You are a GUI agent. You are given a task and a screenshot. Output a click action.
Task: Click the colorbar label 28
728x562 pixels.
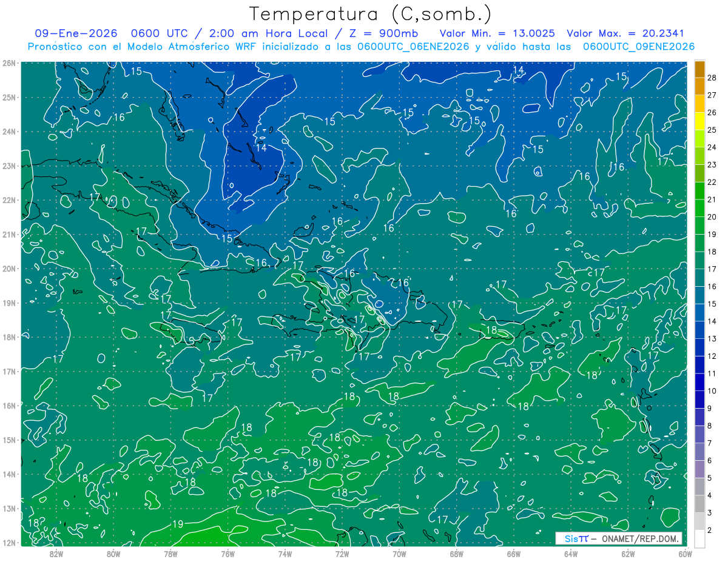pos(712,78)
